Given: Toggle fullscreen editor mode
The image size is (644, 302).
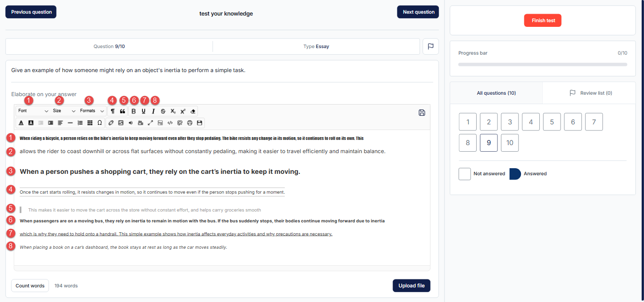Looking at the screenshot, I should 150,123.
